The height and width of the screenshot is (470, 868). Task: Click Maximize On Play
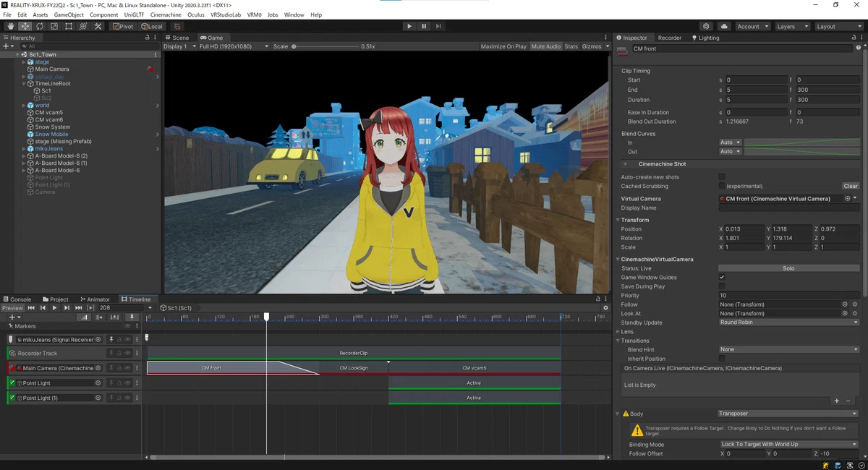(x=503, y=46)
